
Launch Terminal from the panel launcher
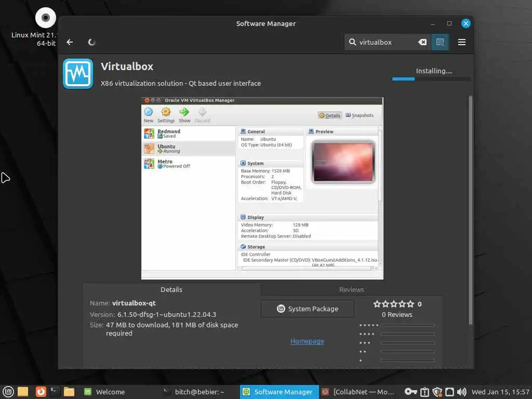55,392
